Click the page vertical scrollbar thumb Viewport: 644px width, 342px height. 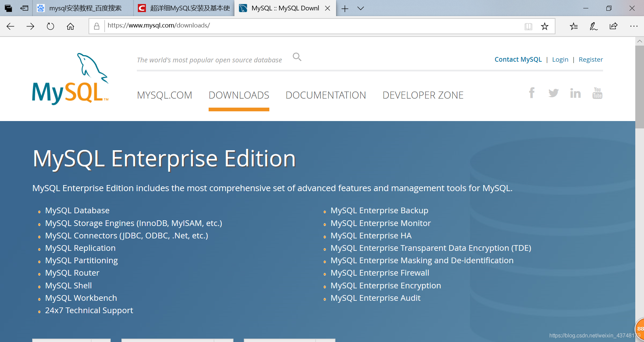click(x=640, y=87)
